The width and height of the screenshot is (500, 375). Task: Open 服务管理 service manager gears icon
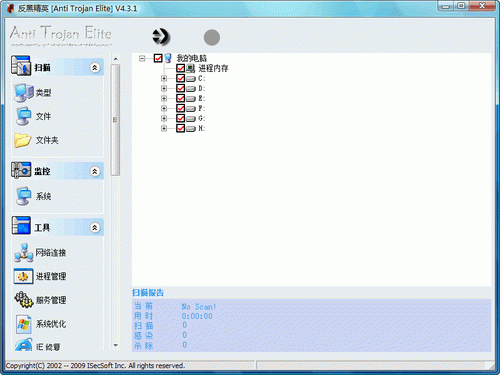click(x=23, y=299)
